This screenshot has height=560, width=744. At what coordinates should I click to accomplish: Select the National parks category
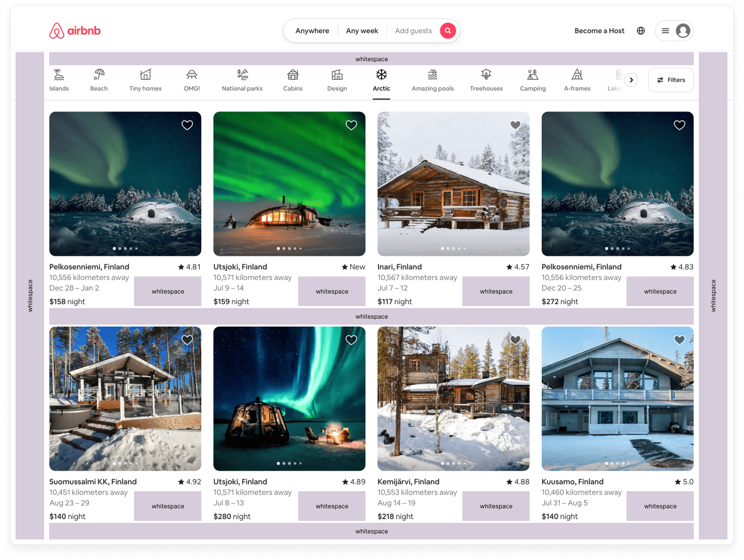[242, 80]
